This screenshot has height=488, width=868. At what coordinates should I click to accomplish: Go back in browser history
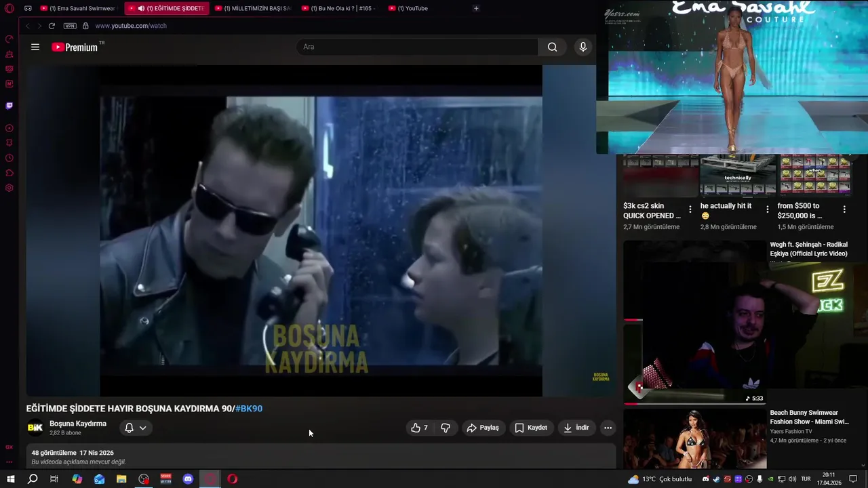tap(27, 26)
